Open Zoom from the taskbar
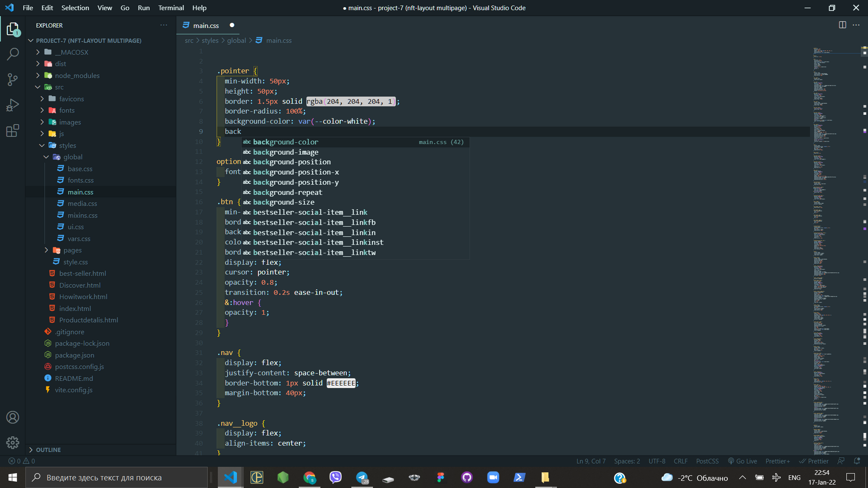 493,478
